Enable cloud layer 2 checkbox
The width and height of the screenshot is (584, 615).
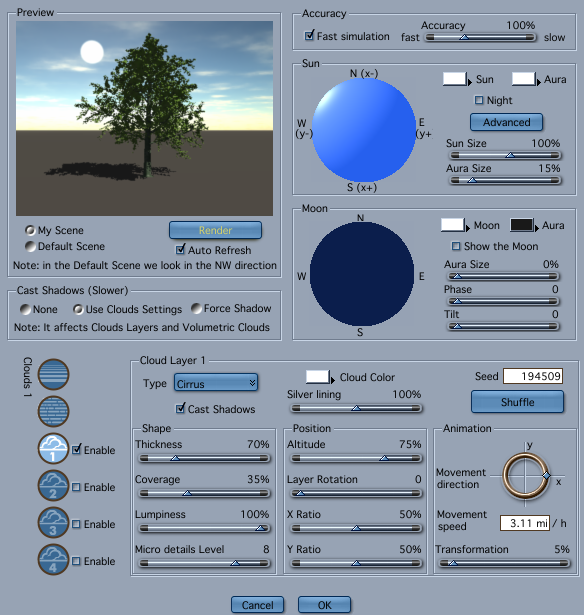click(76, 487)
